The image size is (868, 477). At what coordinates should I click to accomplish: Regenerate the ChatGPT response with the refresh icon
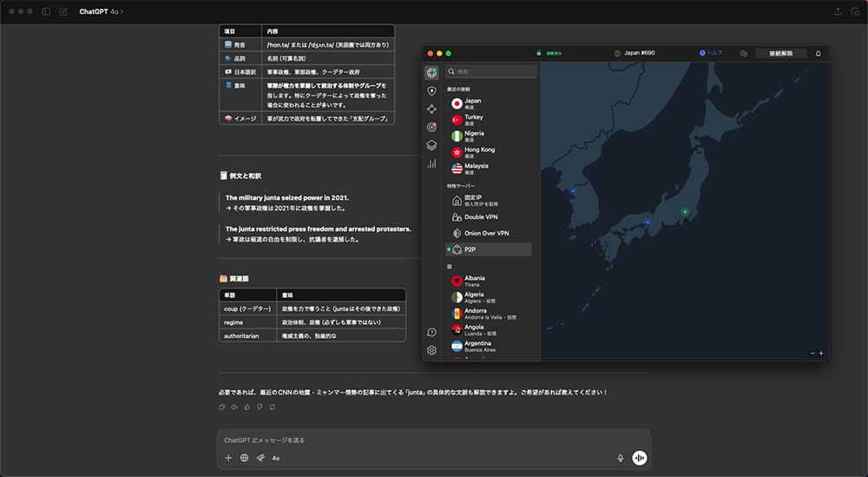point(273,407)
